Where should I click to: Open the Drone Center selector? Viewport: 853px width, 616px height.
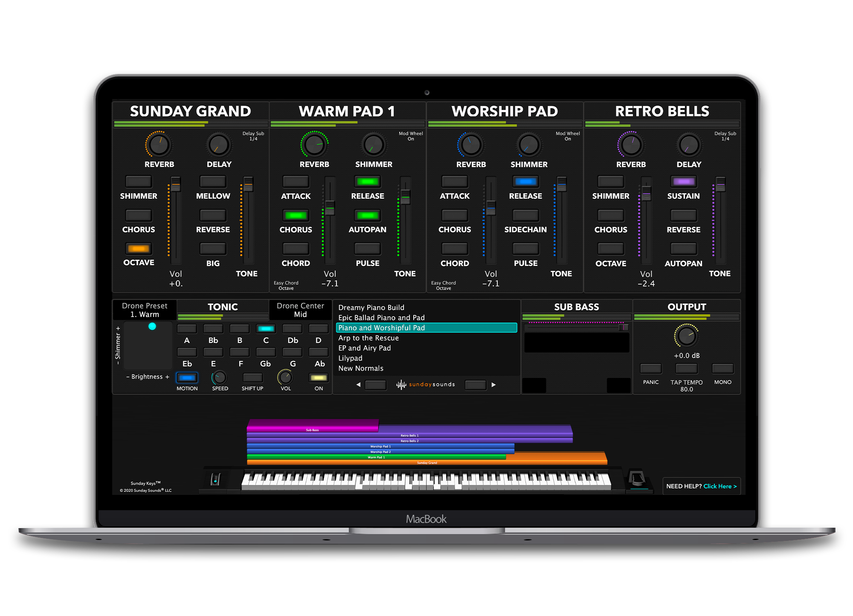click(x=300, y=310)
